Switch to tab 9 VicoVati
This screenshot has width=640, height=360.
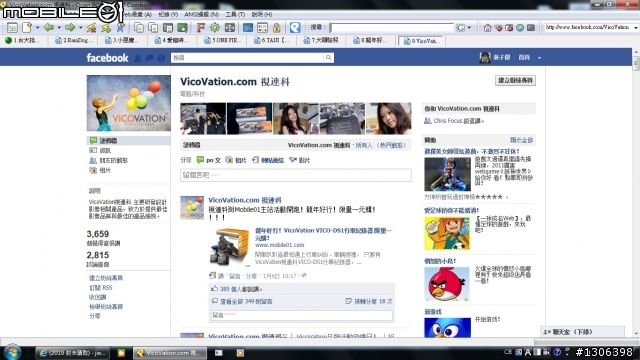[x=422, y=41]
